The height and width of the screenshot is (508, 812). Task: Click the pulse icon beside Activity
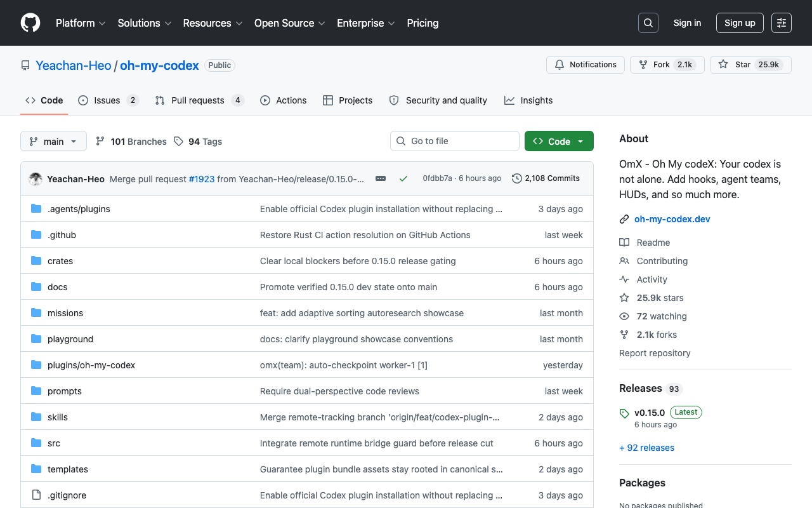624,279
